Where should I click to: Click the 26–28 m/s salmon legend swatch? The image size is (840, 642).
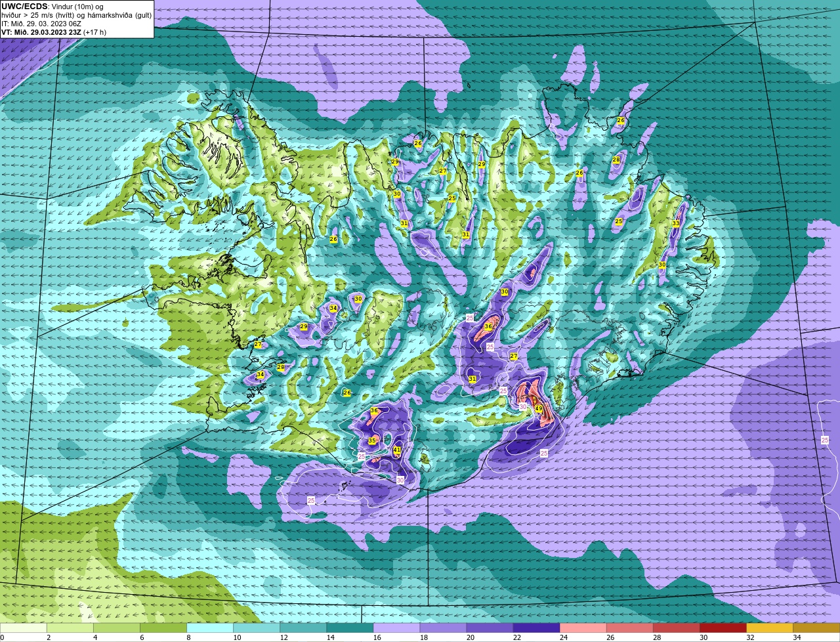629,628
